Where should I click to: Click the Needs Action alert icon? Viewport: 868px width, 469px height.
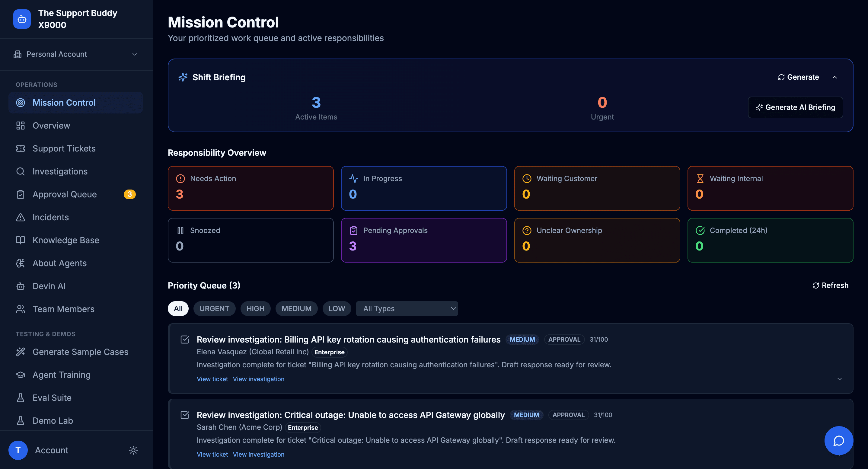point(180,178)
